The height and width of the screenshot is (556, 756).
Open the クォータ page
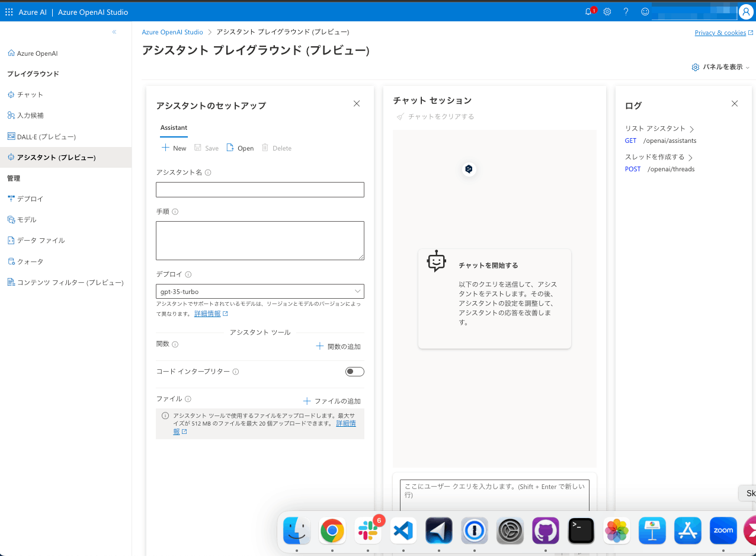click(25, 261)
